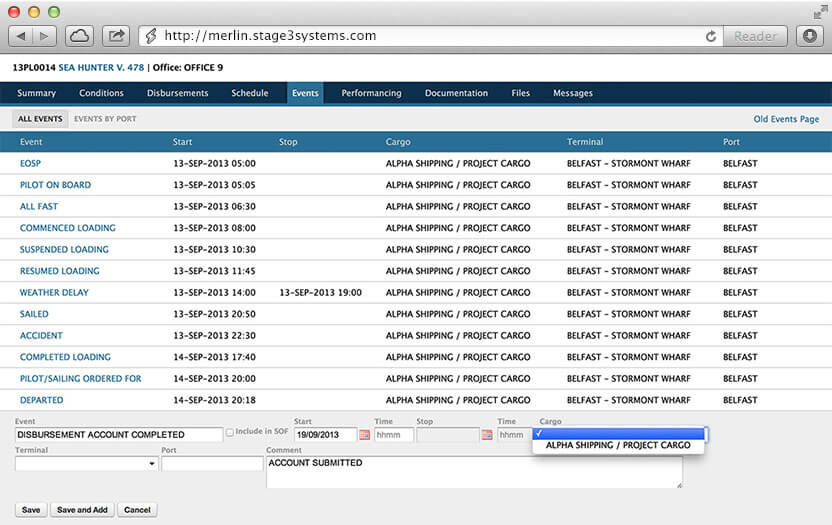Click the Share button in toolbar

click(x=117, y=35)
